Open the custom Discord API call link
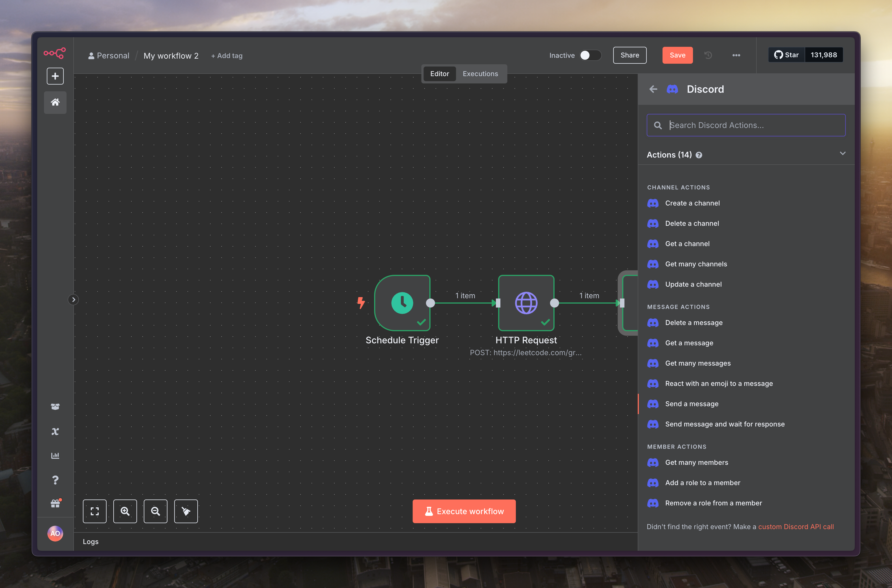The width and height of the screenshot is (892, 588). click(796, 527)
